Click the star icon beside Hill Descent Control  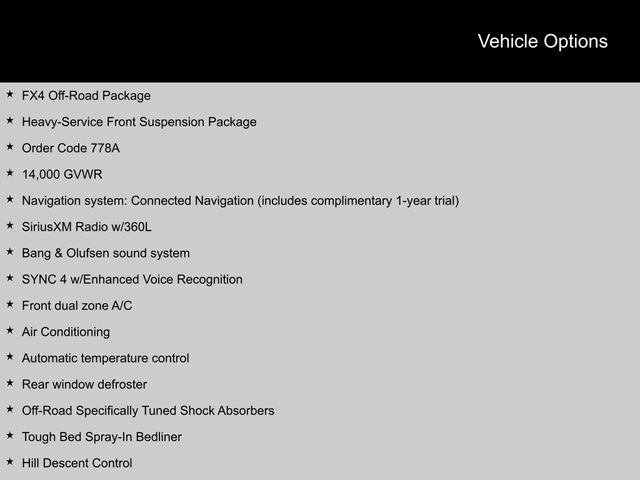click(x=9, y=462)
